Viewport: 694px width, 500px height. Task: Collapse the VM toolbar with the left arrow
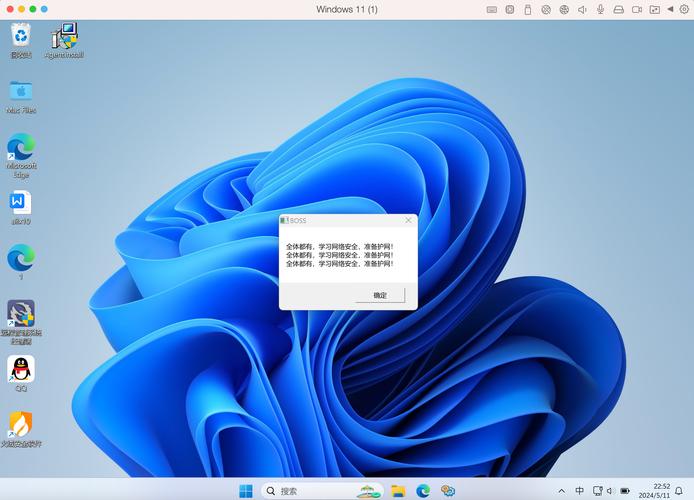671,9
